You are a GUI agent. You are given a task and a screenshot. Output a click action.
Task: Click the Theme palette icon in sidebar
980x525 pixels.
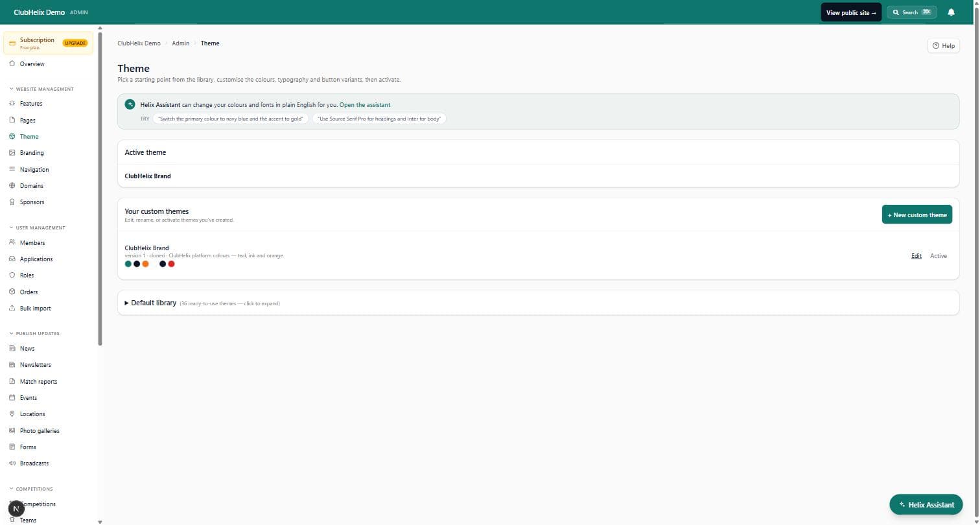tap(12, 136)
